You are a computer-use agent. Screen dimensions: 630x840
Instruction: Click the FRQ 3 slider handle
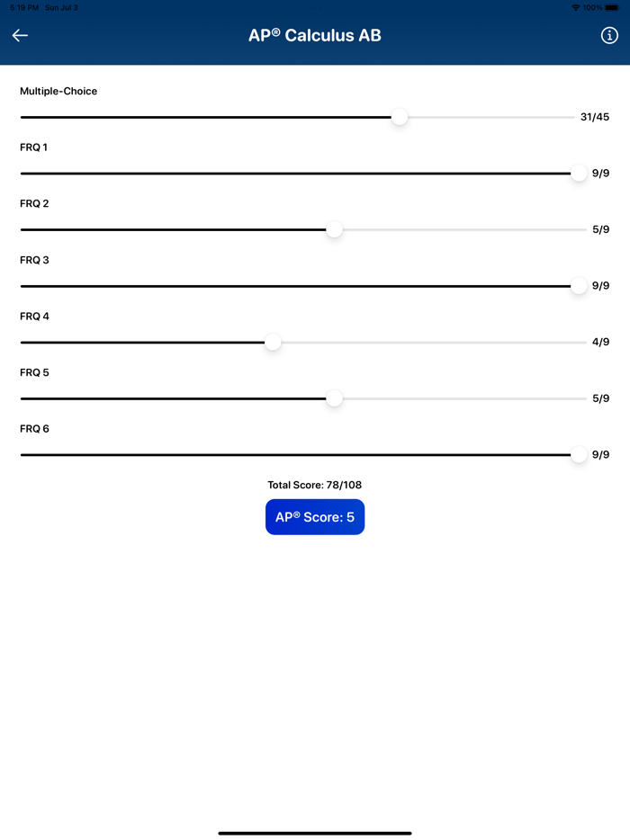click(x=578, y=286)
